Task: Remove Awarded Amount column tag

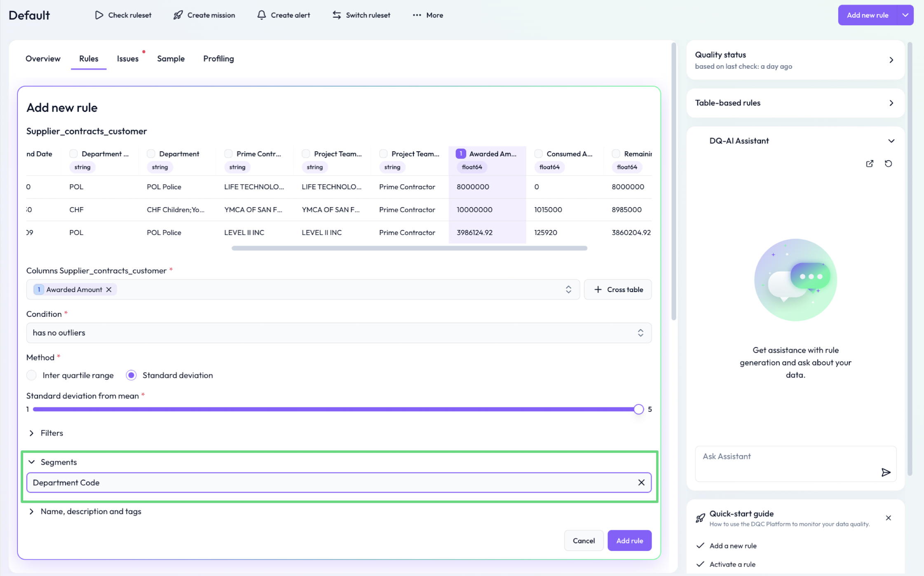Action: [x=109, y=290]
